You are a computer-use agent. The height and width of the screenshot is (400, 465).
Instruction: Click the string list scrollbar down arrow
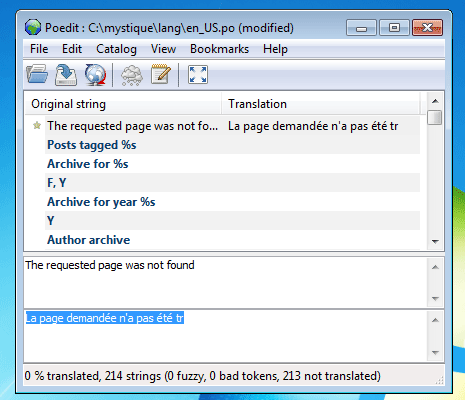click(x=435, y=241)
